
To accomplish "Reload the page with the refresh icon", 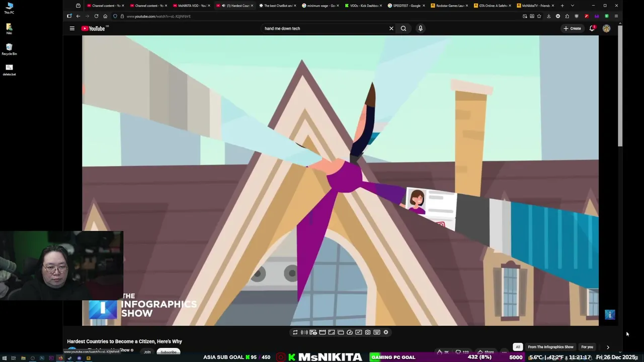I will pos(96,16).
